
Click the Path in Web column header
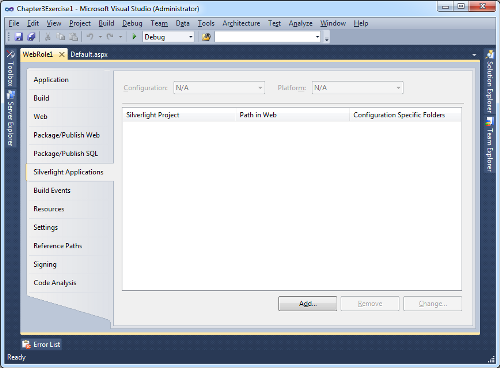tap(293, 115)
